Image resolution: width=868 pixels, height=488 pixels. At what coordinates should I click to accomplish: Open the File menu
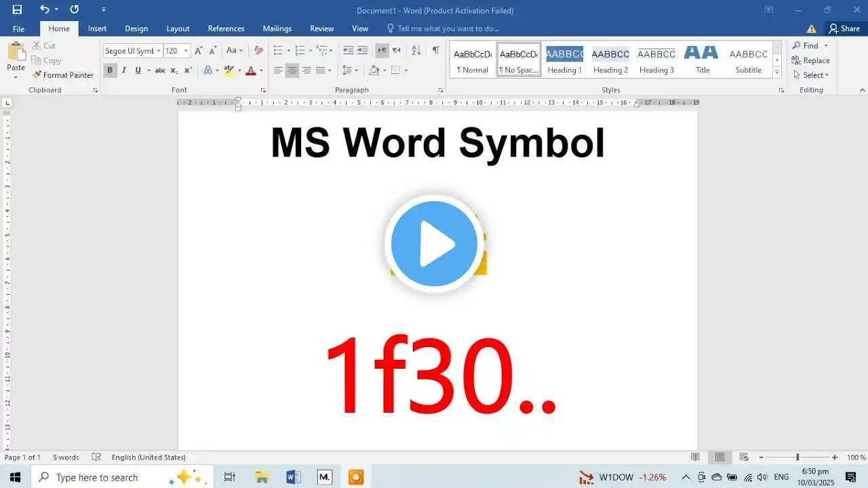(18, 28)
